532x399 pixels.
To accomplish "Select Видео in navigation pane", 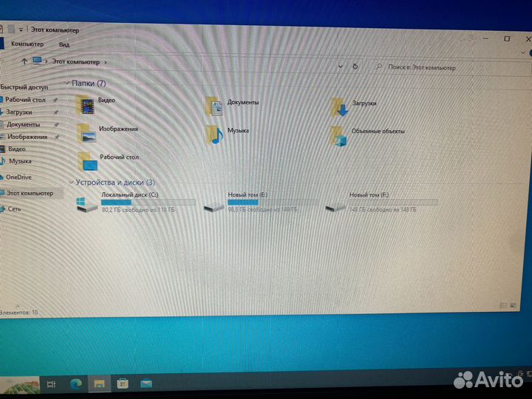I will [x=16, y=149].
